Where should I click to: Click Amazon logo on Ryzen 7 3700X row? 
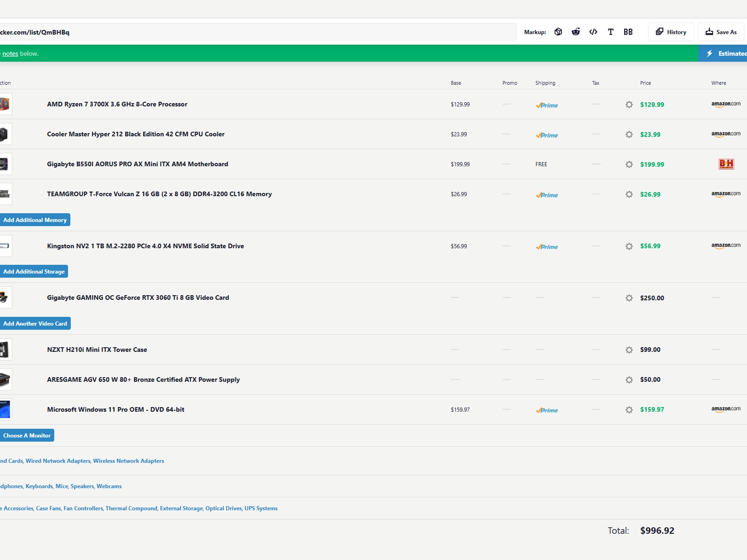(726, 104)
